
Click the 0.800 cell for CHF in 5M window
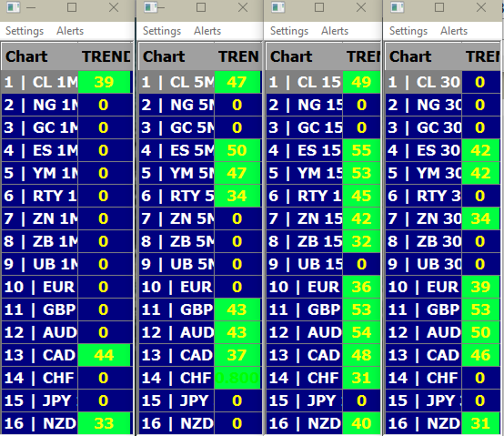237,378
